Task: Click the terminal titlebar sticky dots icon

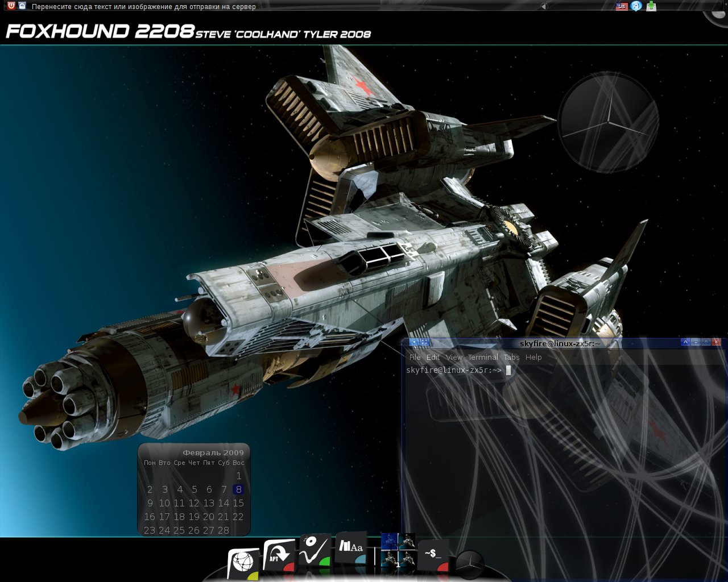Action: pyautogui.click(x=424, y=342)
